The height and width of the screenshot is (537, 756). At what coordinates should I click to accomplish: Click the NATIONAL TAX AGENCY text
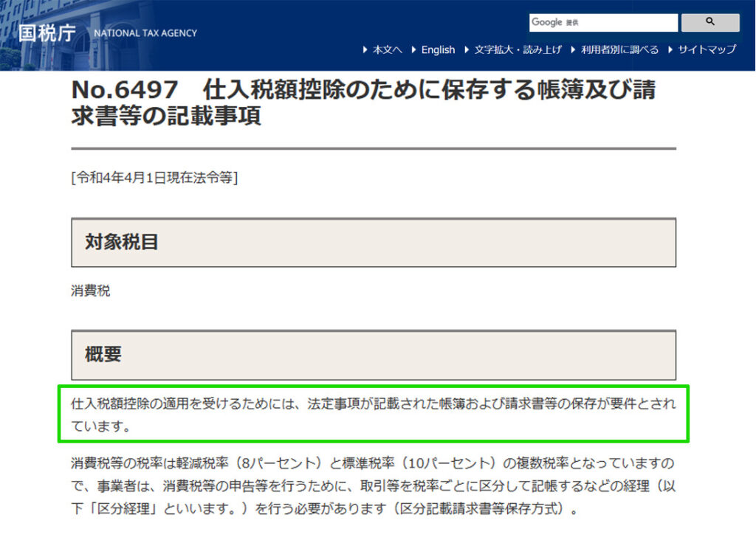(x=145, y=33)
